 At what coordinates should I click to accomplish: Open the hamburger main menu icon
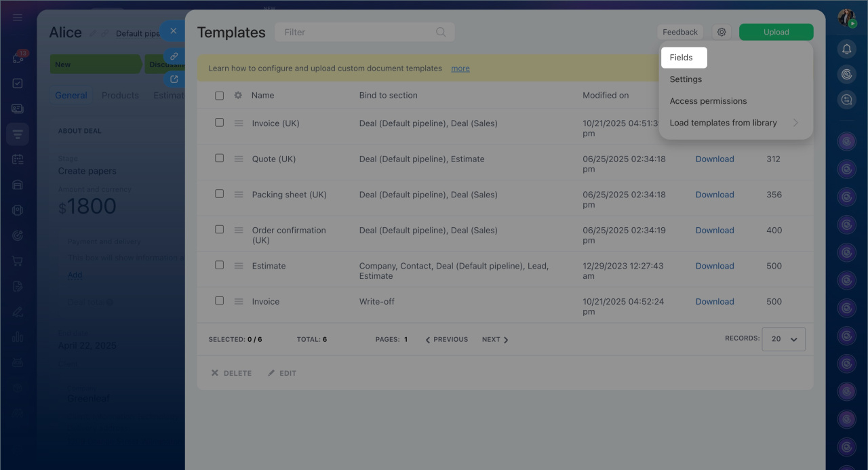coord(18,18)
